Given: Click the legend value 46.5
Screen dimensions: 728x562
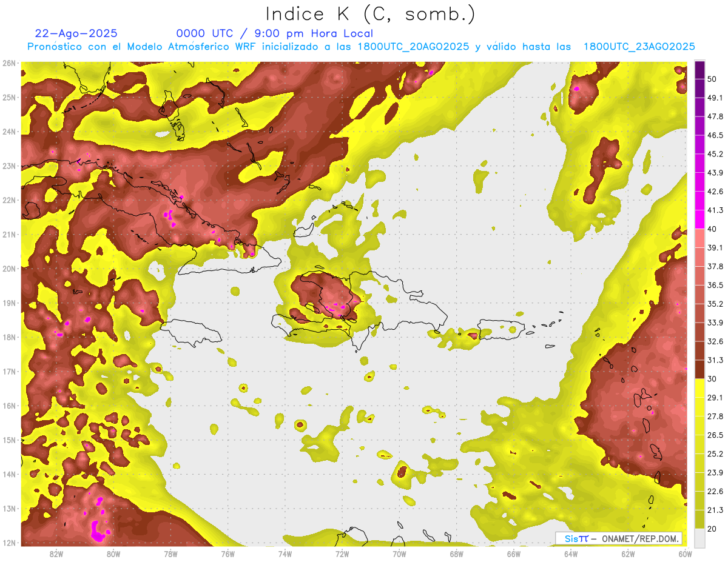Looking at the screenshot, I should (x=715, y=135).
